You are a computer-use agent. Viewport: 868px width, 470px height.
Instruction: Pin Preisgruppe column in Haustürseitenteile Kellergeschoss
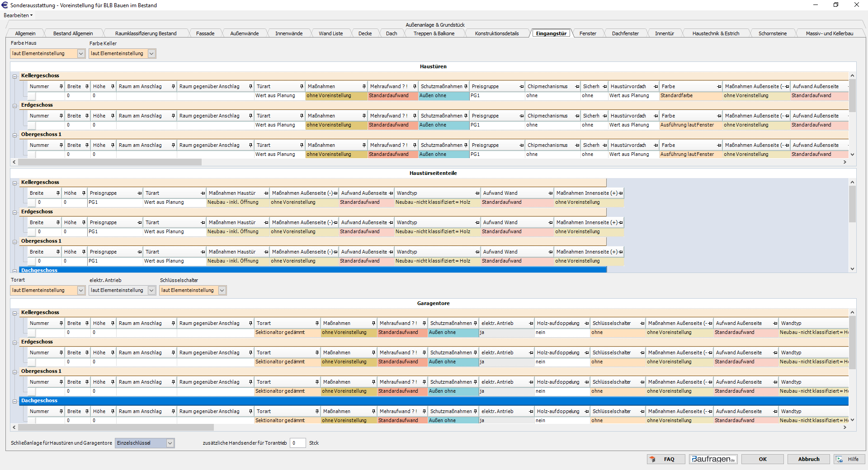[139, 193]
